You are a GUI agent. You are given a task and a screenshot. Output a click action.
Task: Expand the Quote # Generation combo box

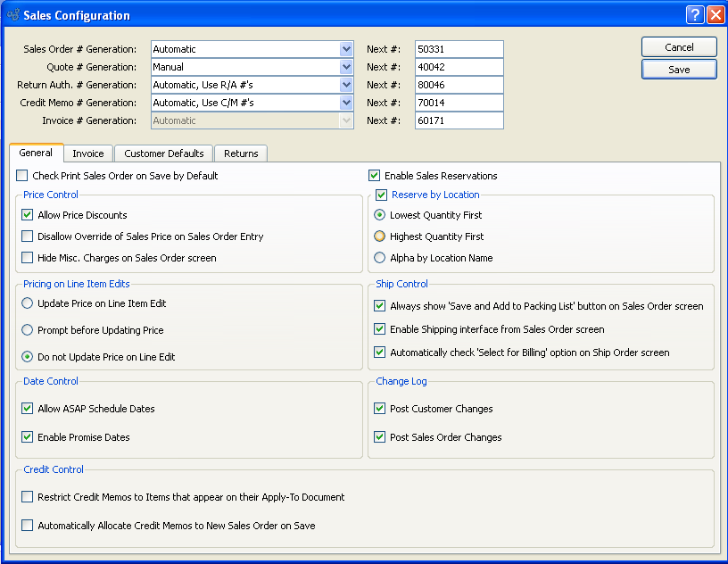pyautogui.click(x=346, y=67)
